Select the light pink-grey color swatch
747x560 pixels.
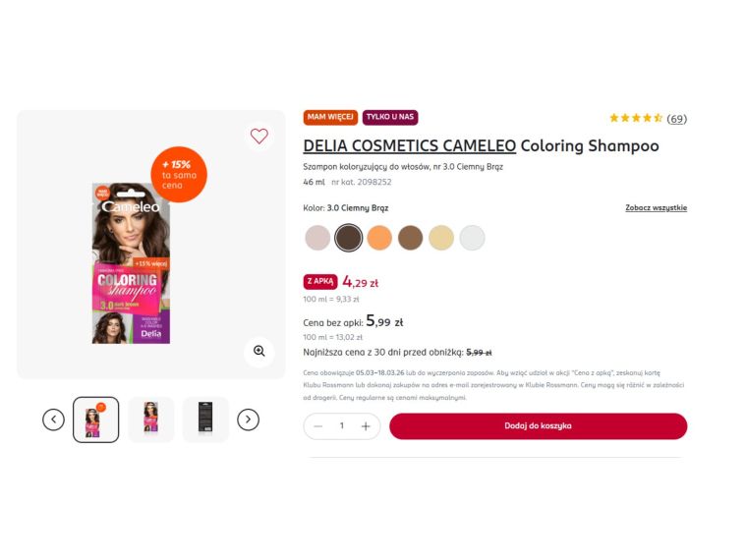317,238
